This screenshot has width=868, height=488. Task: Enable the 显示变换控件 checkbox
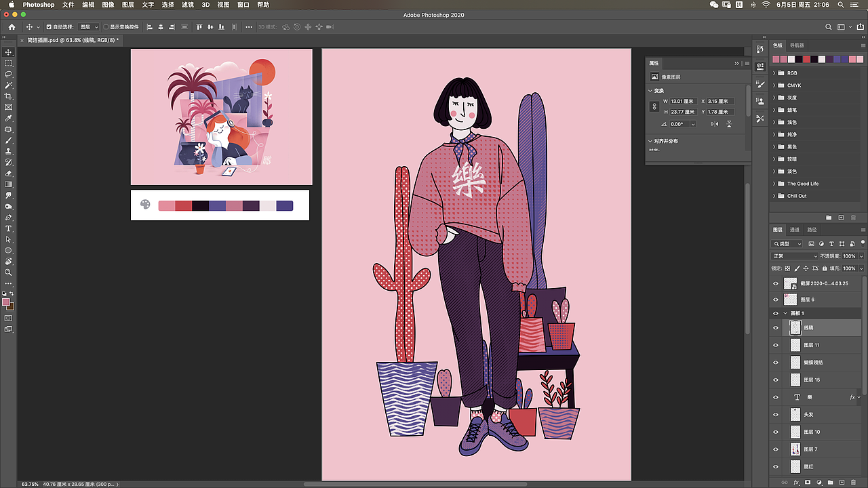(105, 27)
